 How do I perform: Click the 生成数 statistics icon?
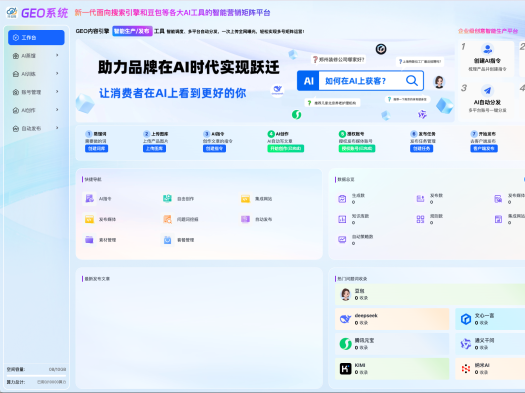[x=342, y=199]
